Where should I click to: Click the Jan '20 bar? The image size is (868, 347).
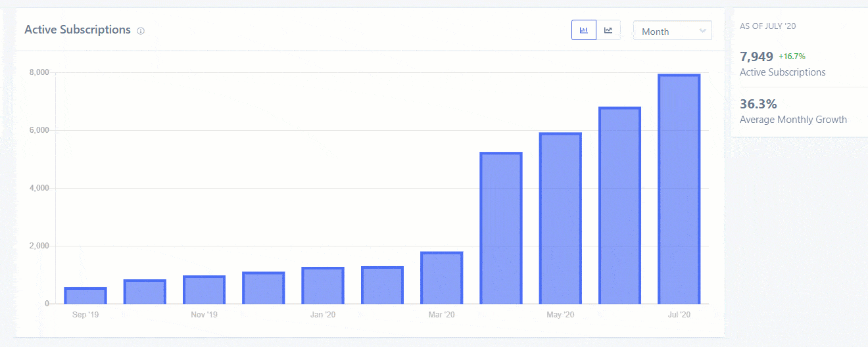pyautogui.click(x=323, y=286)
